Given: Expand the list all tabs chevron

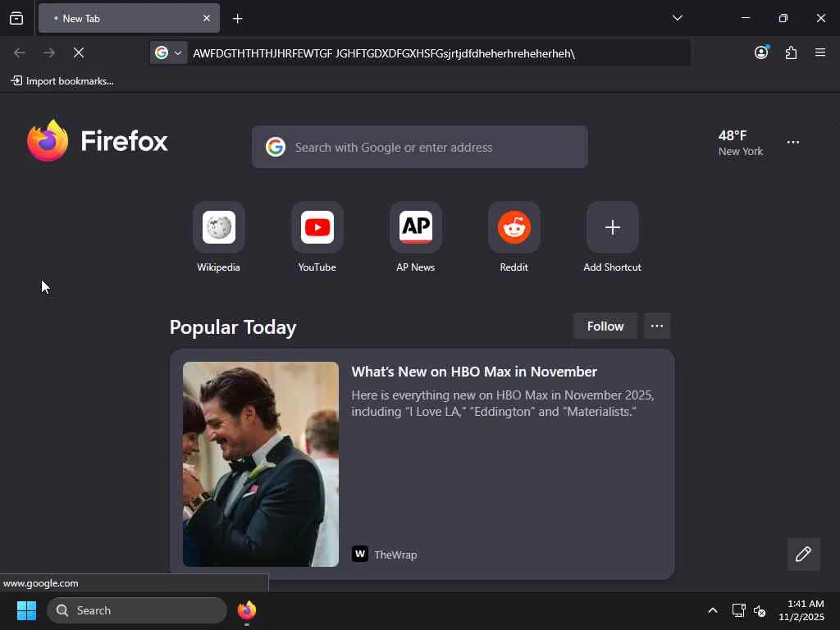Looking at the screenshot, I should tap(677, 18).
